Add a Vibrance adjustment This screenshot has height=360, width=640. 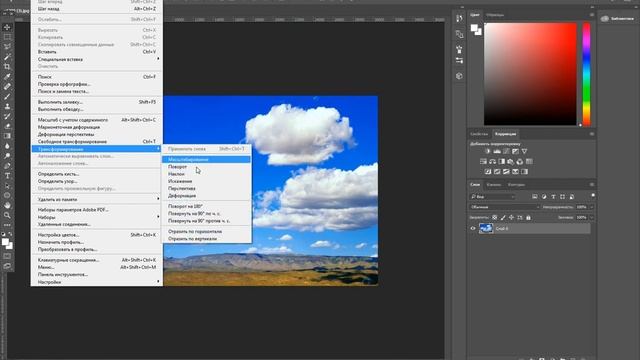[524, 151]
